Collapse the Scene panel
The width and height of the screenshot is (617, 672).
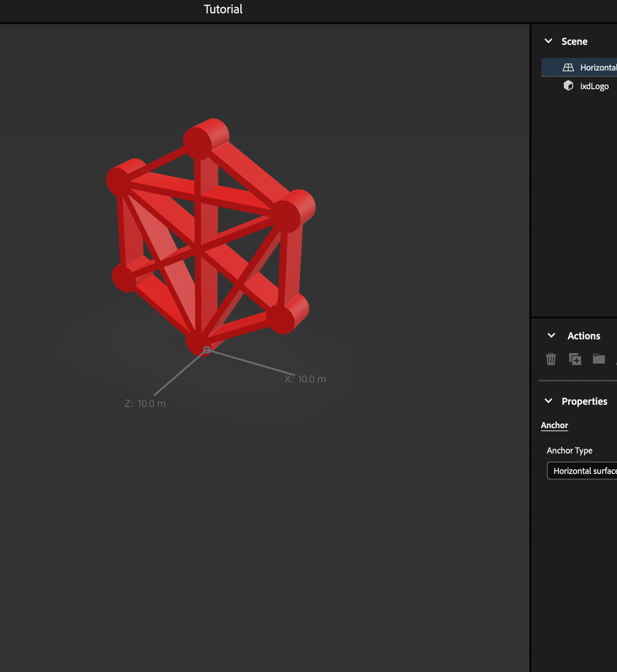(548, 41)
